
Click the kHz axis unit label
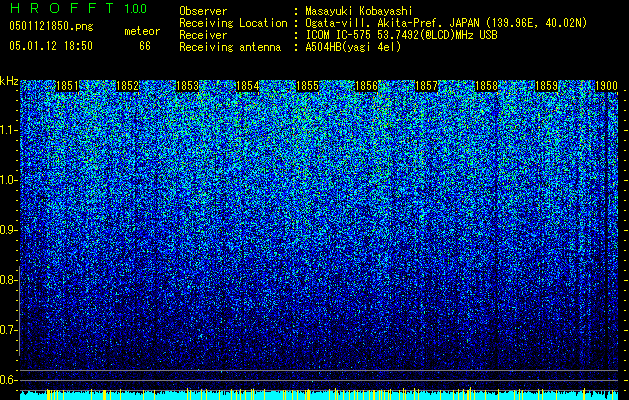[x=9, y=81]
